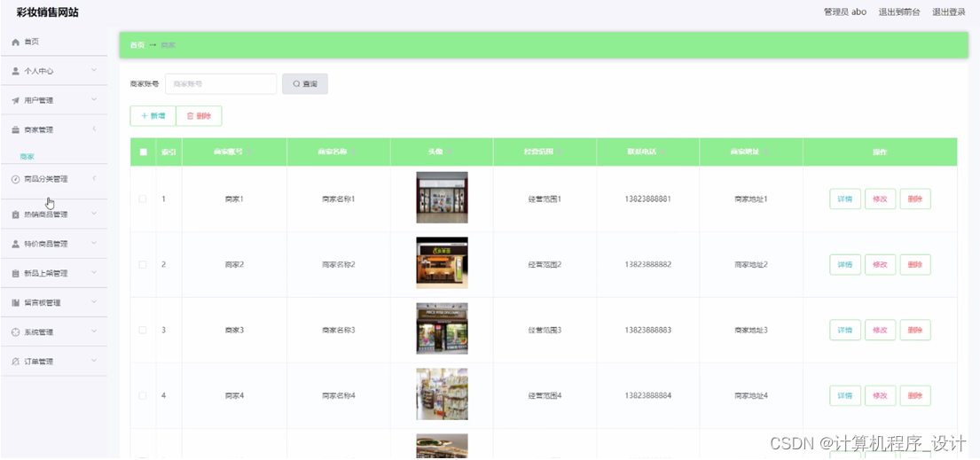Click the briefcase icon for 商家管理
Screen dimensions: 980x460
coord(16,130)
